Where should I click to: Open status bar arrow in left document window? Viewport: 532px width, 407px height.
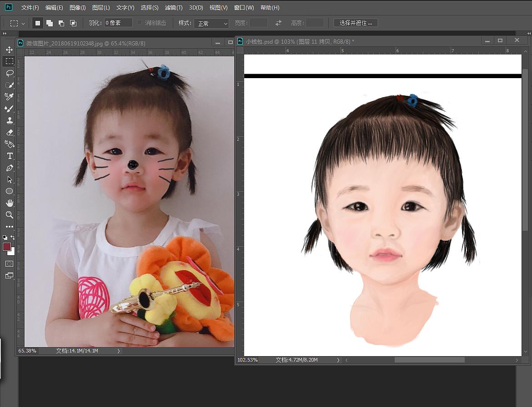118,351
